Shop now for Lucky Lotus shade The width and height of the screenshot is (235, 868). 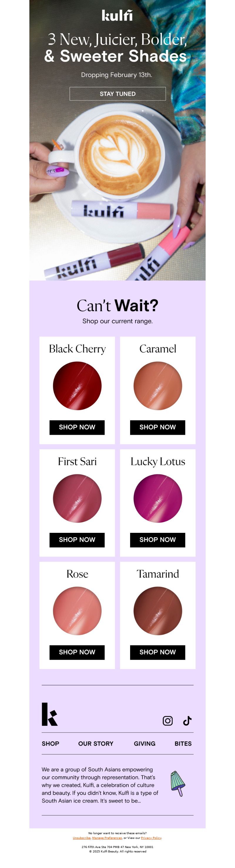click(x=157, y=540)
